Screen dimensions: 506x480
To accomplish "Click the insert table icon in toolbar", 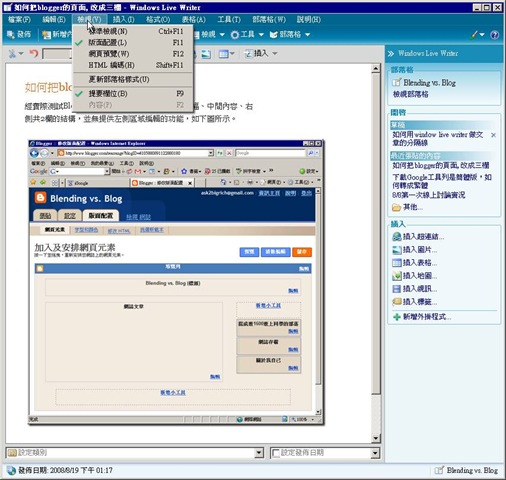I will 224,53.
